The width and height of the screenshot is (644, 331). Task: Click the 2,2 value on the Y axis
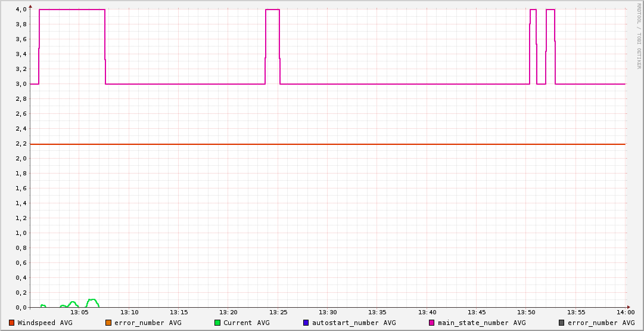21,144
